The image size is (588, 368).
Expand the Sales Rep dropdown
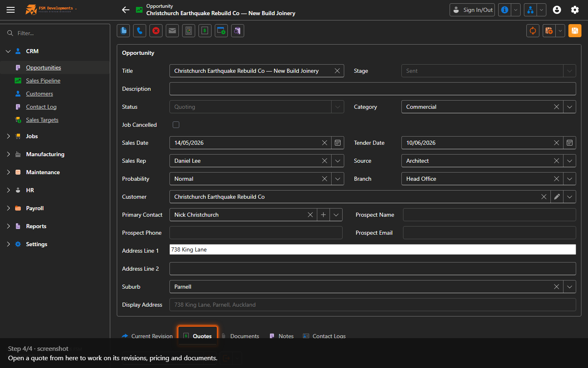click(338, 161)
